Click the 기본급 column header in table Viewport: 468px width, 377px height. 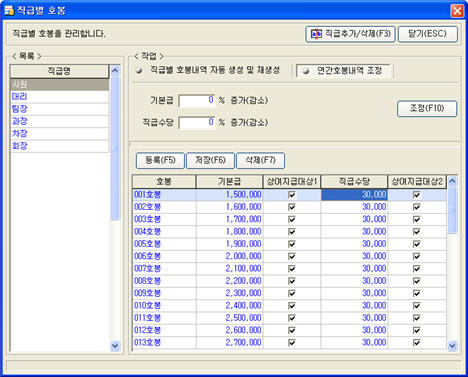pyautogui.click(x=230, y=182)
